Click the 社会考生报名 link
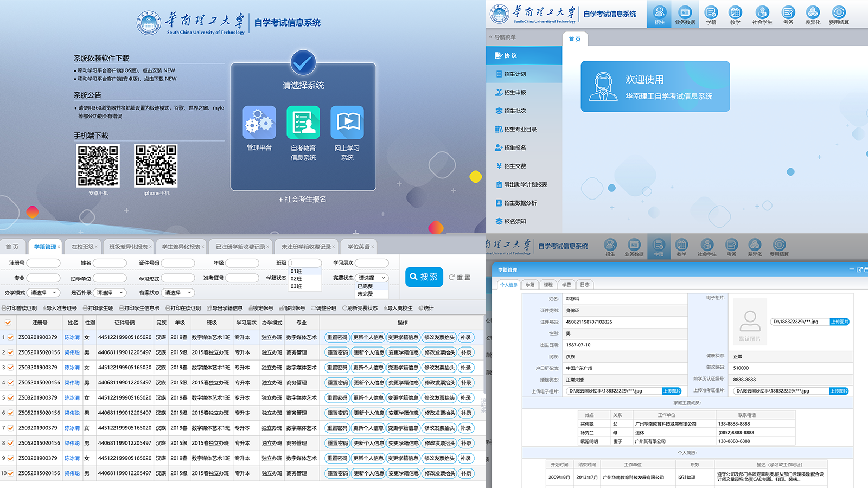This screenshot has width=868, height=488. [x=303, y=200]
